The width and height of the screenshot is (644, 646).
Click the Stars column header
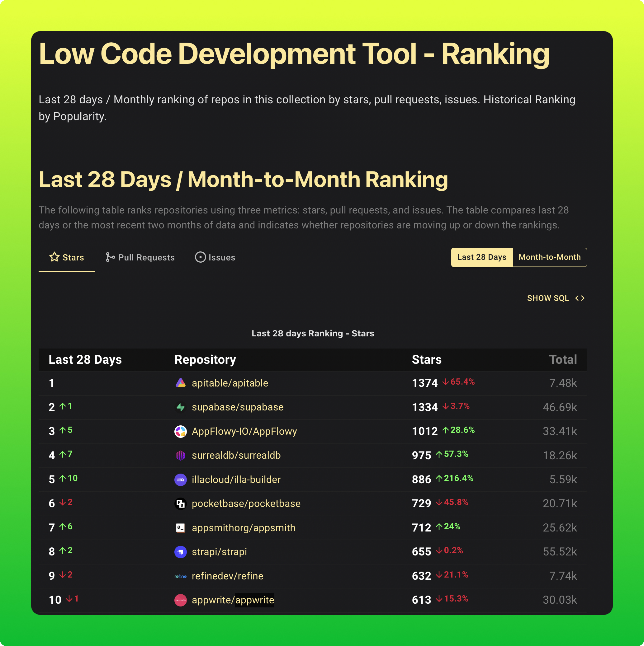(427, 359)
